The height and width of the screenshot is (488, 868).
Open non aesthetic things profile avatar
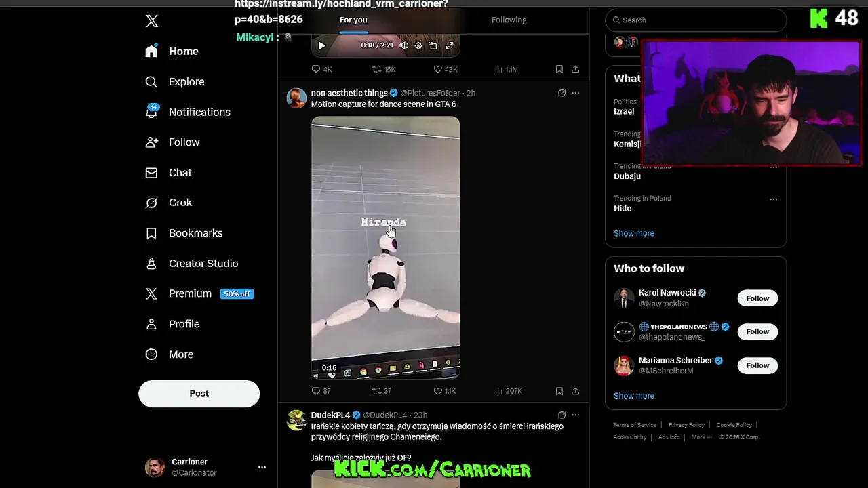tap(296, 98)
